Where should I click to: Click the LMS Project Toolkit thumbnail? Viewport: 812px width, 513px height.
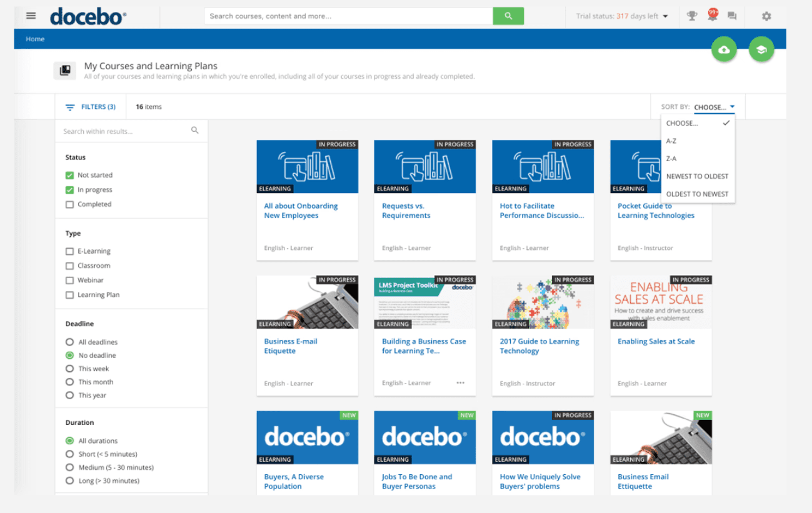pyautogui.click(x=425, y=302)
